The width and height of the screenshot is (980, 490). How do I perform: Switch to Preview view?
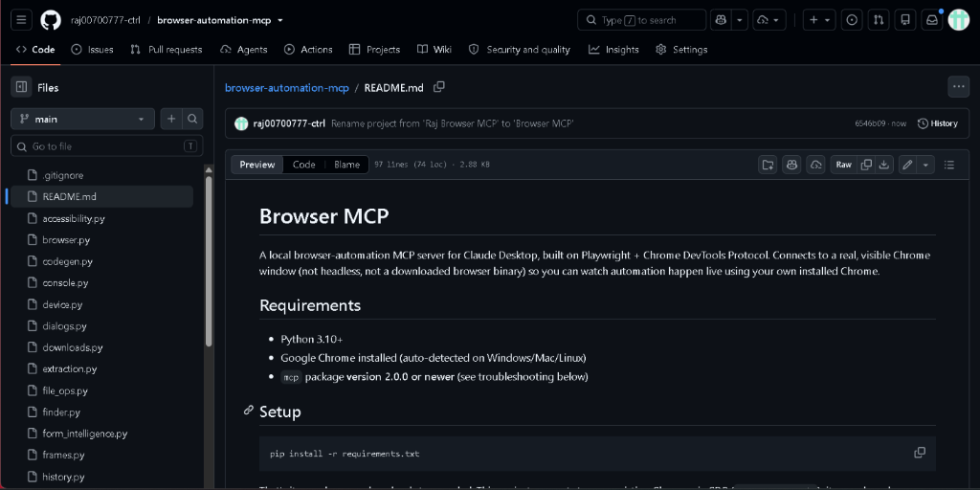pos(257,165)
